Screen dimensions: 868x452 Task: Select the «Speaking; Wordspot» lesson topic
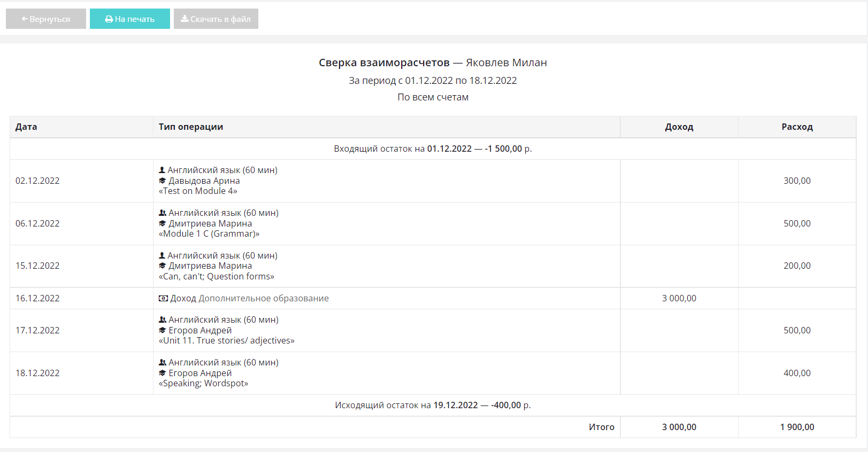pyautogui.click(x=203, y=383)
